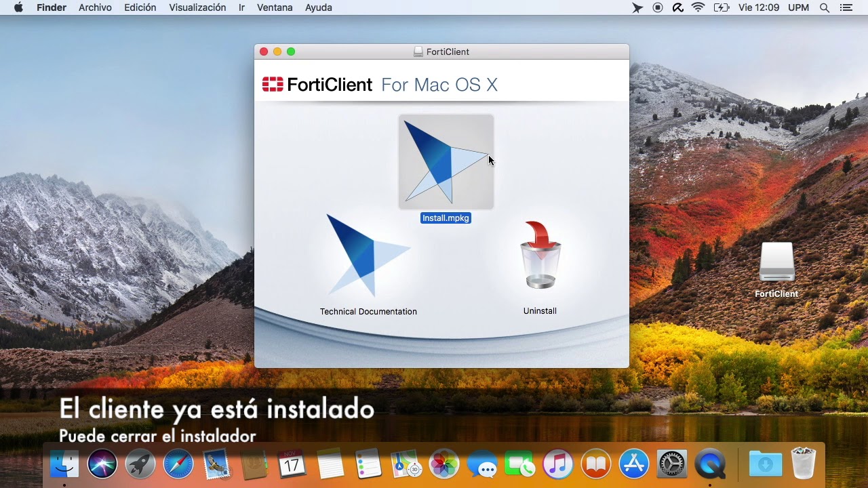
Task: Open the Ir menu
Action: coord(241,7)
